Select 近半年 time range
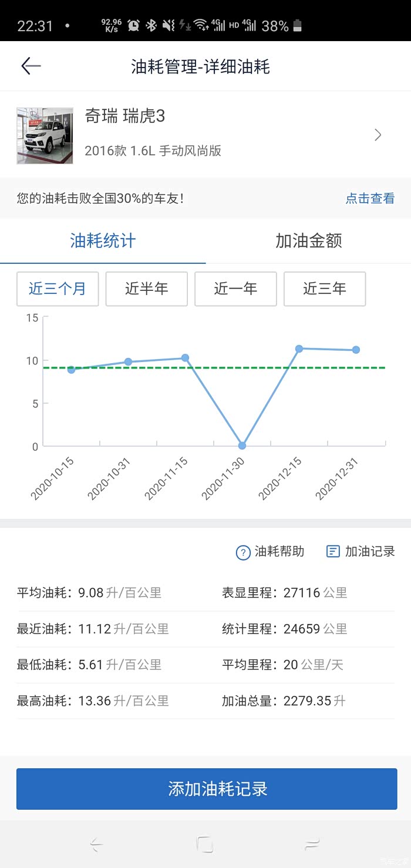This screenshot has width=411, height=868. coord(146,289)
